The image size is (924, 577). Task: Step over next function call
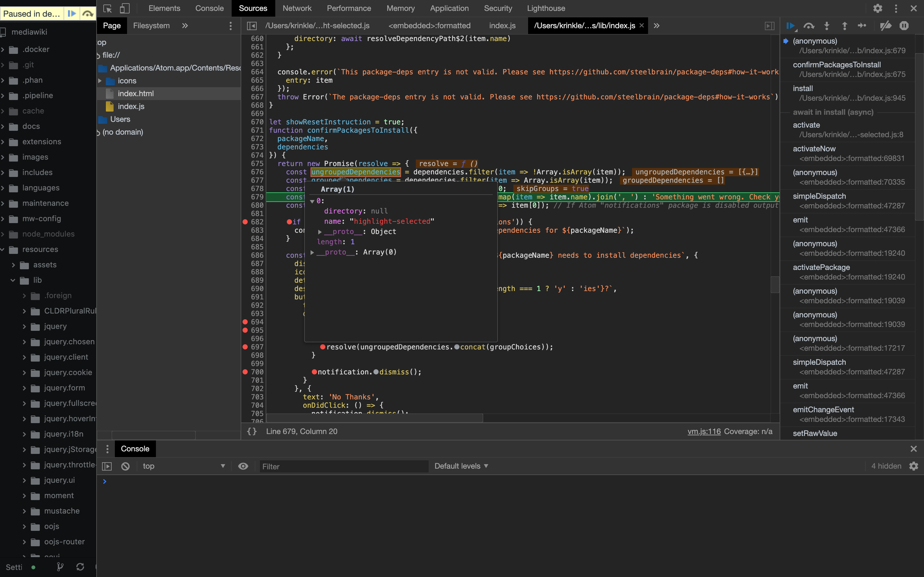(x=809, y=26)
